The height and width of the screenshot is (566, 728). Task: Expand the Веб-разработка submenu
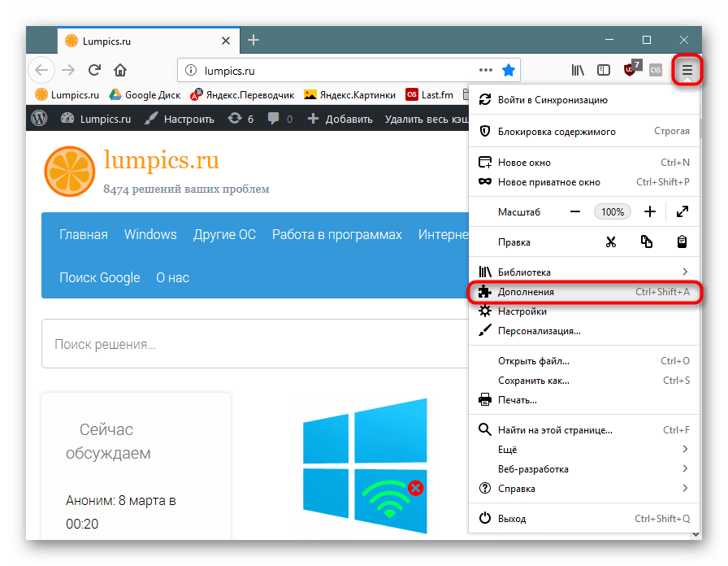coord(584,469)
